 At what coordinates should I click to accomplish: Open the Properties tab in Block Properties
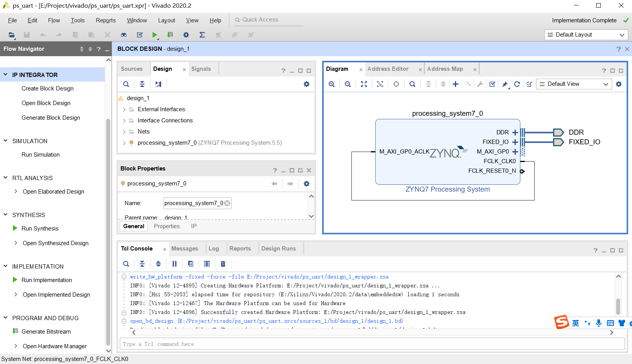pos(167,226)
